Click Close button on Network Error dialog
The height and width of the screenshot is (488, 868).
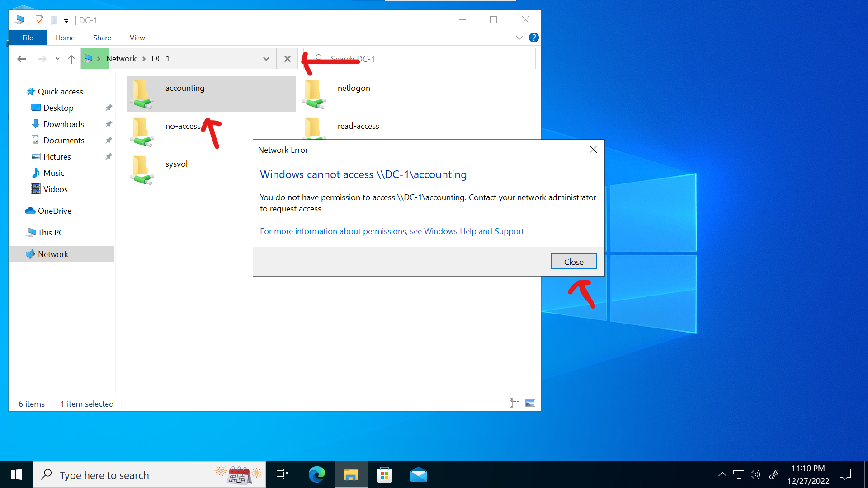(573, 262)
